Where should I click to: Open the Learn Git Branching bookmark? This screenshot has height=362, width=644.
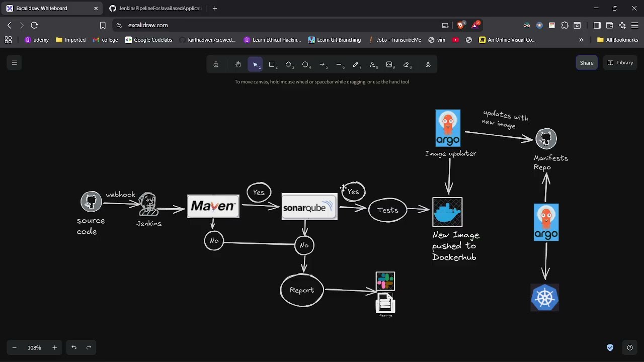click(x=334, y=40)
